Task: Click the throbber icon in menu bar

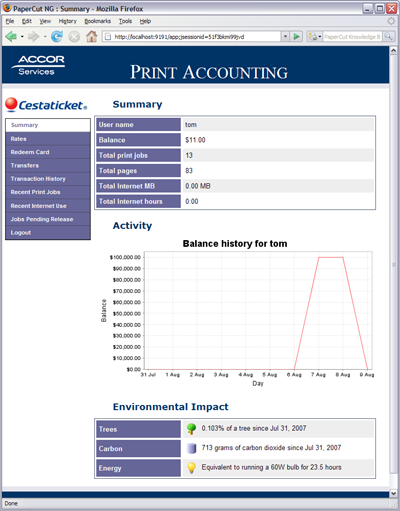Action: point(391,21)
